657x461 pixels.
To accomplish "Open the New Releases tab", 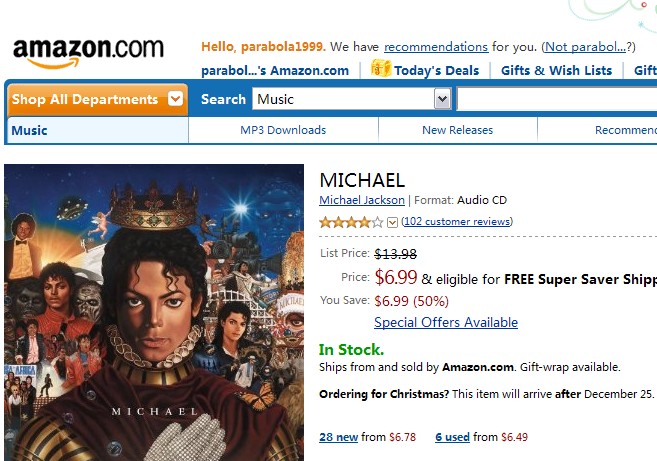I will (457, 130).
